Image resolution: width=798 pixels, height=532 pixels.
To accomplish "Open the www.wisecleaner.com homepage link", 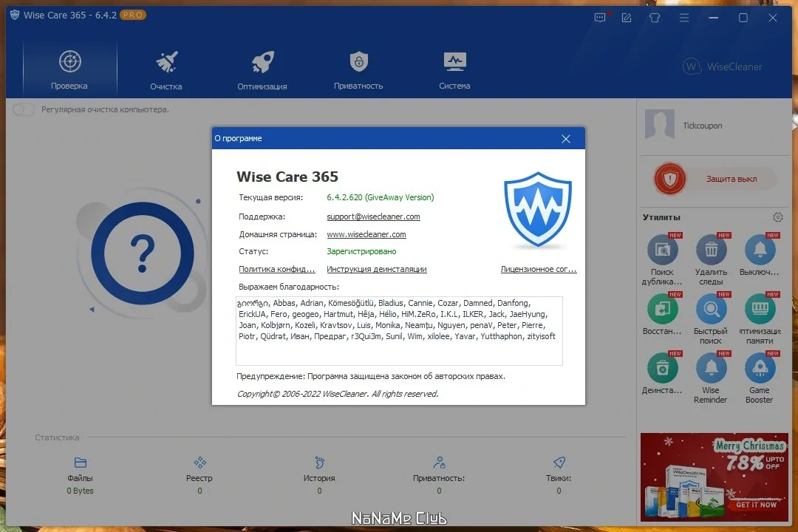I will [366, 234].
